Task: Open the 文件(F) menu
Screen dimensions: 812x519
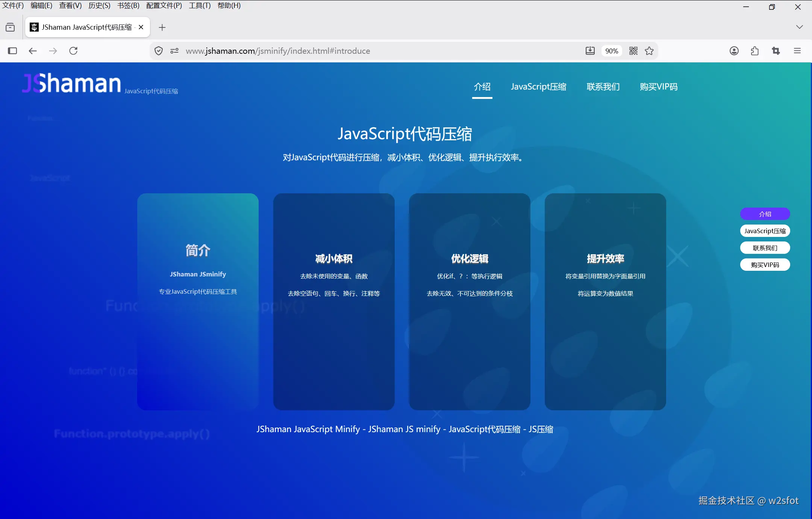Action: click(x=13, y=6)
